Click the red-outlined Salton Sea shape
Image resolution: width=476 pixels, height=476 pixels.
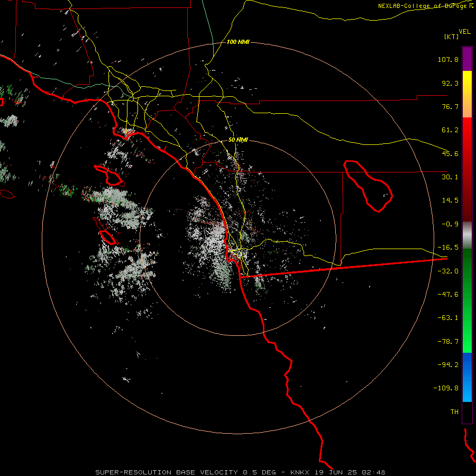click(368, 186)
